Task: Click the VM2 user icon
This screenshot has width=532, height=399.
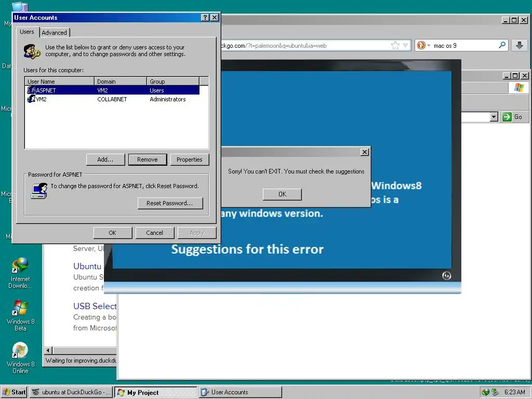Action: point(31,99)
